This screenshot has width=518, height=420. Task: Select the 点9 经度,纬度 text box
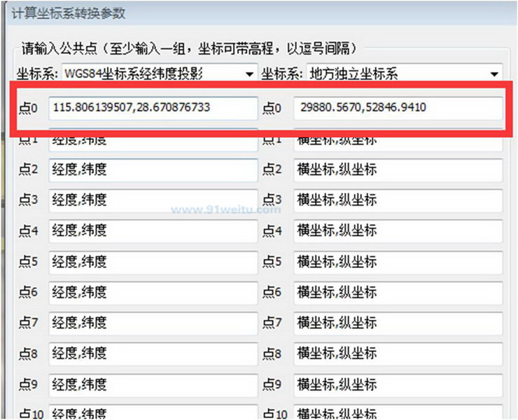pyautogui.click(x=153, y=385)
